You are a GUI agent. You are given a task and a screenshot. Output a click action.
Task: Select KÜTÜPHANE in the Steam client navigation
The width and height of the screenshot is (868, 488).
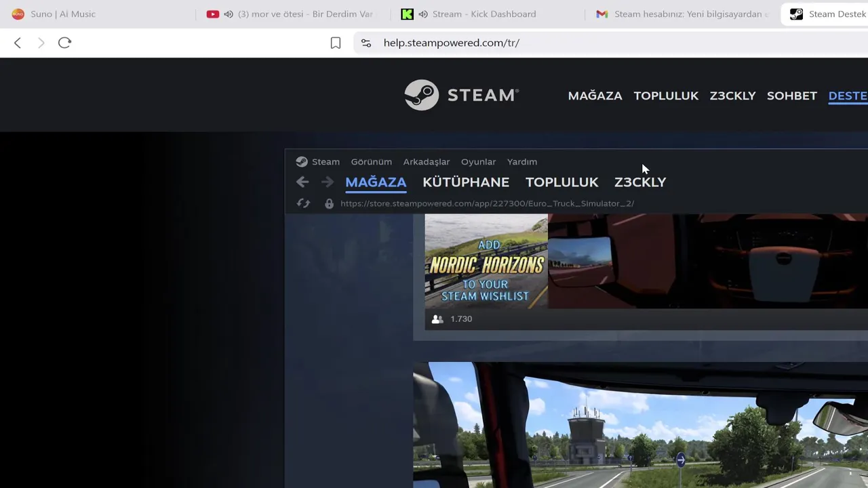click(x=466, y=182)
